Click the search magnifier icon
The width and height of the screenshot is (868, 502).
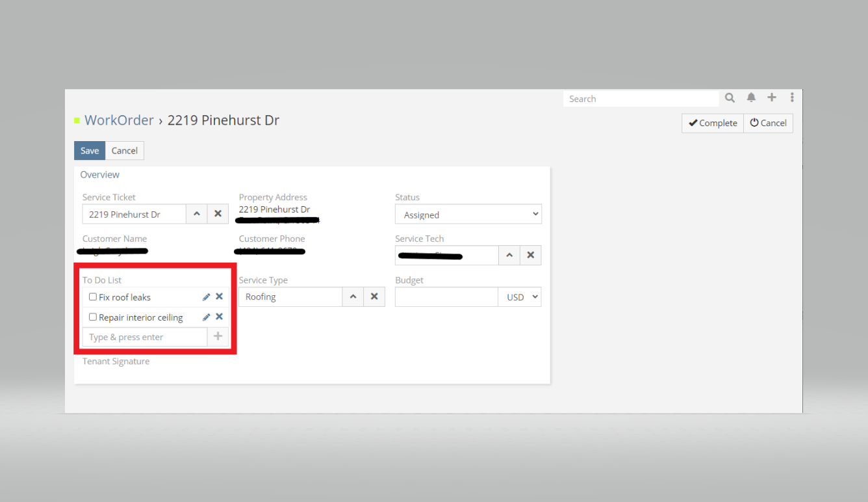730,98
